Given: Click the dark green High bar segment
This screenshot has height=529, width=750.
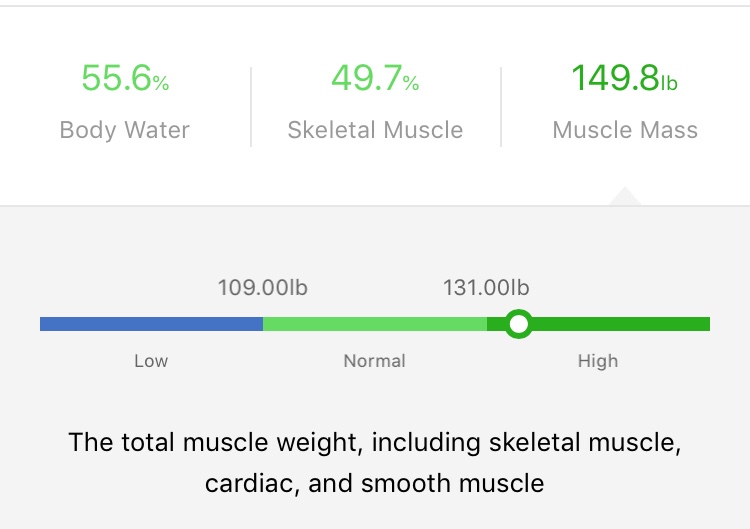Looking at the screenshot, I should tap(620, 324).
